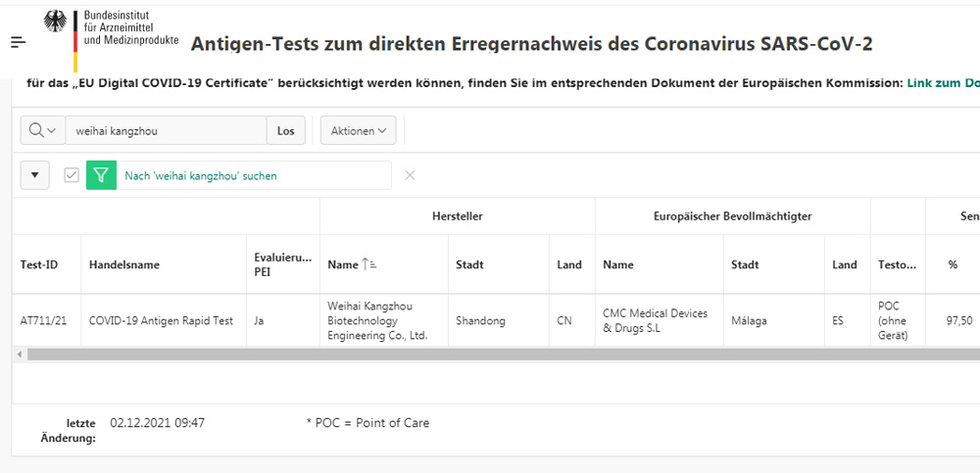980x473 pixels.
Task: Collapse the filter bar triangle button
Action: click(35, 175)
